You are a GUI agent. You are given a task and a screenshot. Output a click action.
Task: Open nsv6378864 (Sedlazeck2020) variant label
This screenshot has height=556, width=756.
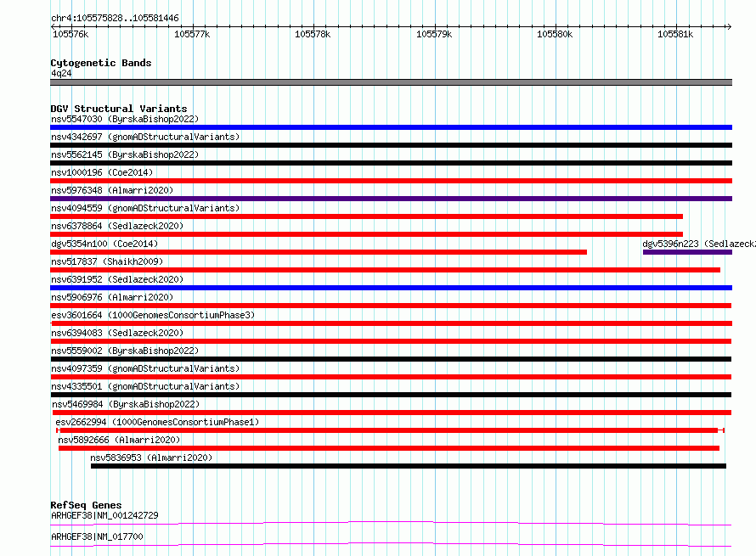[x=117, y=226]
